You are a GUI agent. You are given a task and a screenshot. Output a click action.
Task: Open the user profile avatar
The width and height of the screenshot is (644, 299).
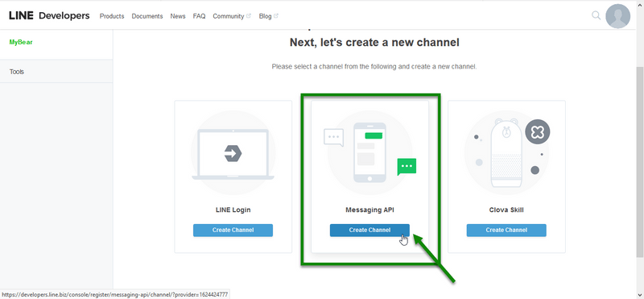coord(617,16)
